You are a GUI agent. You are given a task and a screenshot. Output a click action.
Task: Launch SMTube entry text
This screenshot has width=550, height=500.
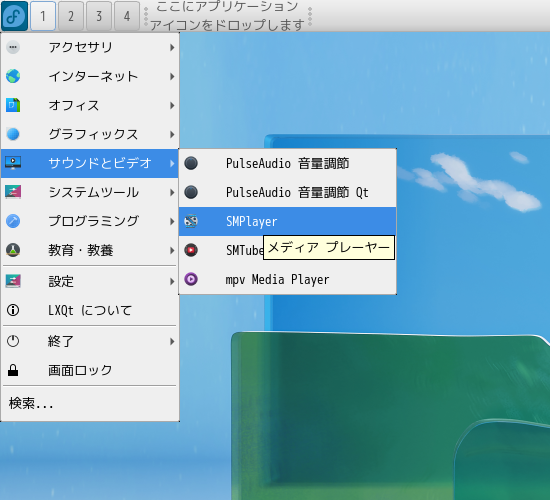coord(245,250)
